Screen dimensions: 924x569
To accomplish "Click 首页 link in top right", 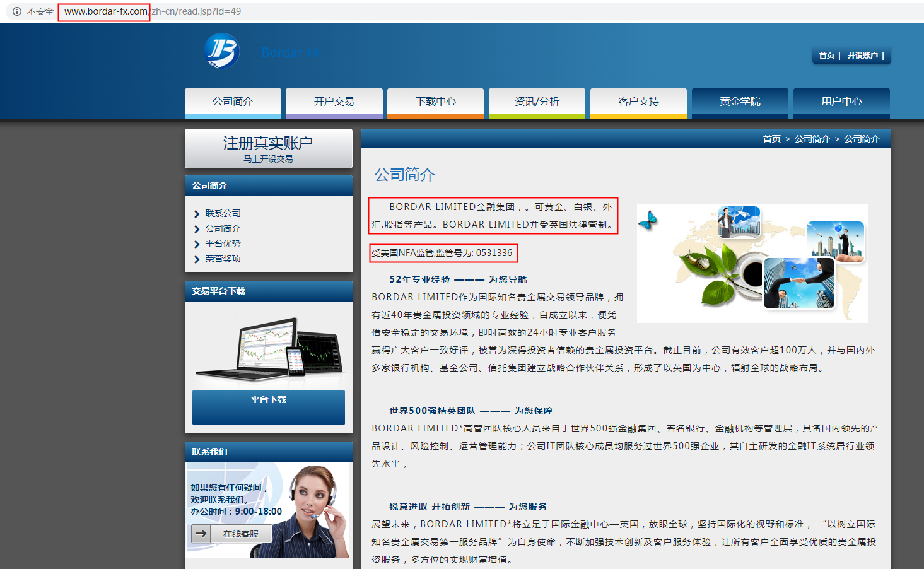I will click(826, 56).
